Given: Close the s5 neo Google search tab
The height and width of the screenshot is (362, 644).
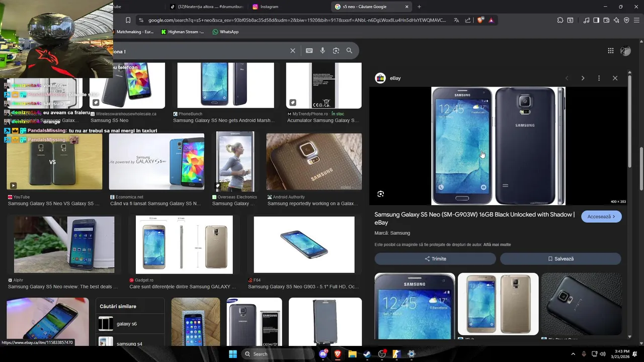Looking at the screenshot, I should pyautogui.click(x=407, y=7).
